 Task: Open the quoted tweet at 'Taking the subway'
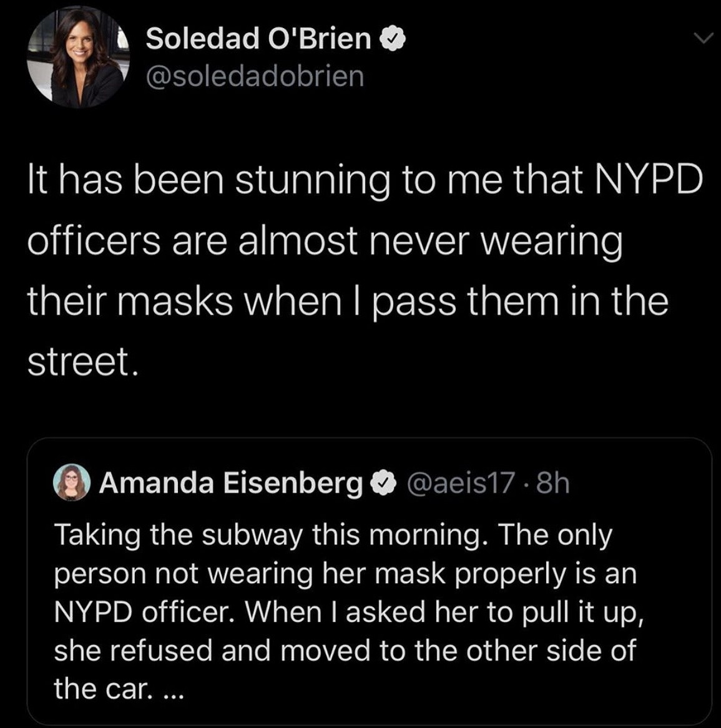(x=333, y=535)
